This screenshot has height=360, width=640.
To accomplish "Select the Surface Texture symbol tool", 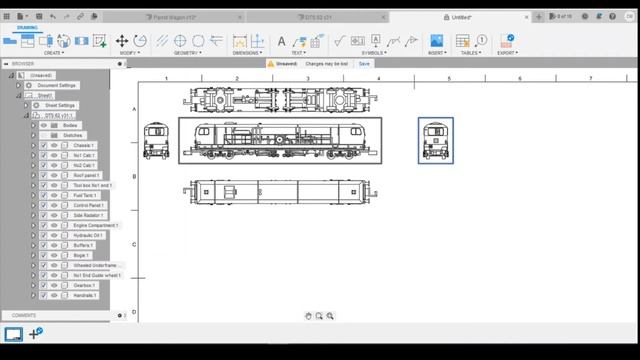I will [x=339, y=41].
